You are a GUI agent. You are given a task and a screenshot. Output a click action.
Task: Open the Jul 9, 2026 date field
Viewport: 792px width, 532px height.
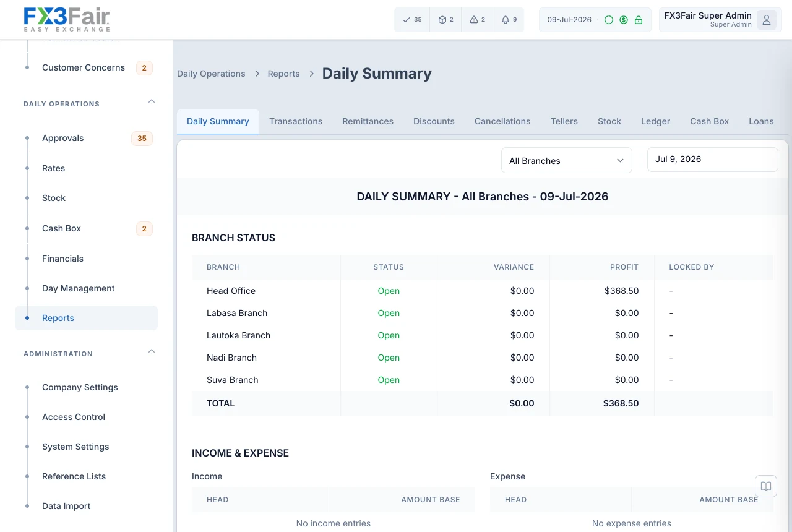click(713, 160)
